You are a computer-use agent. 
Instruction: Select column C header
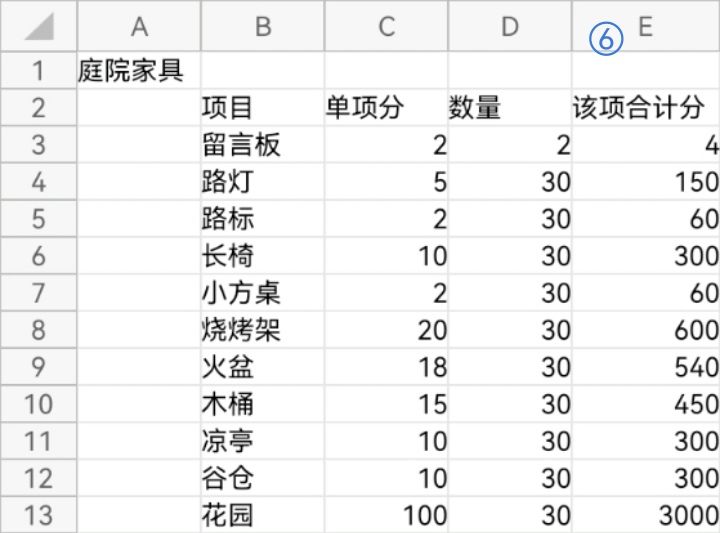(387, 27)
